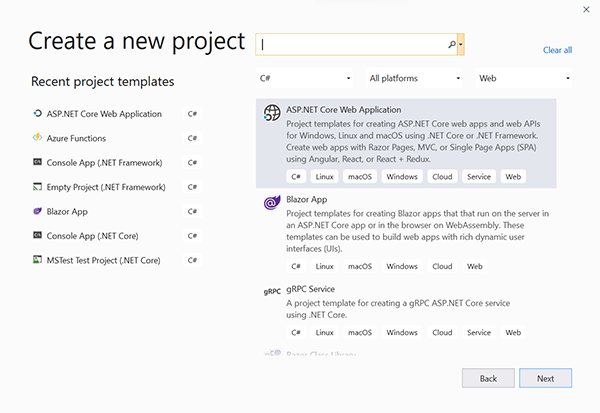Click the Next button
The height and width of the screenshot is (413, 600).
click(545, 378)
